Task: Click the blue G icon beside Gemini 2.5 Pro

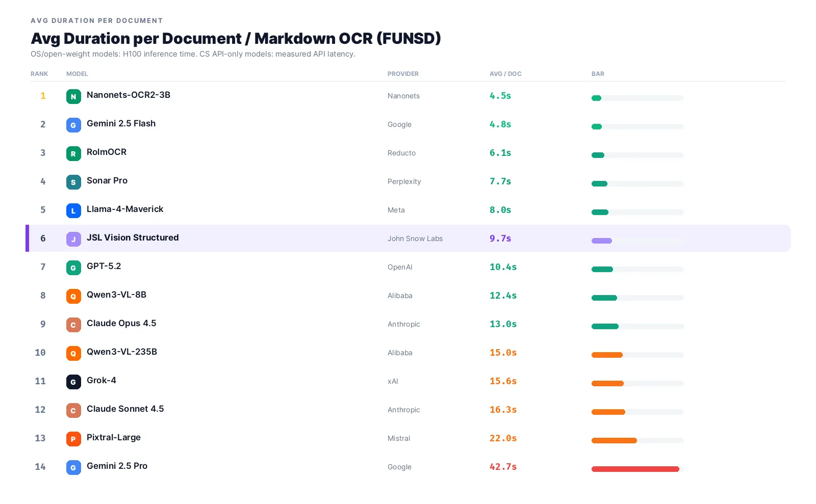Action: [73, 467]
